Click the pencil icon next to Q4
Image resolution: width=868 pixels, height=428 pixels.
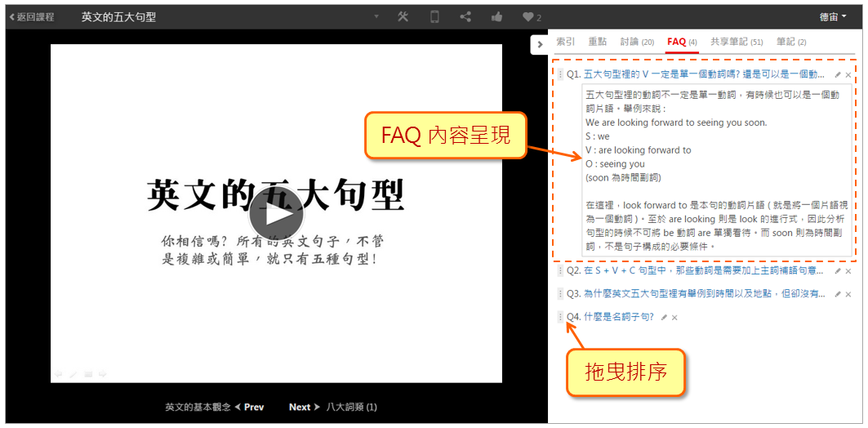pos(664,317)
